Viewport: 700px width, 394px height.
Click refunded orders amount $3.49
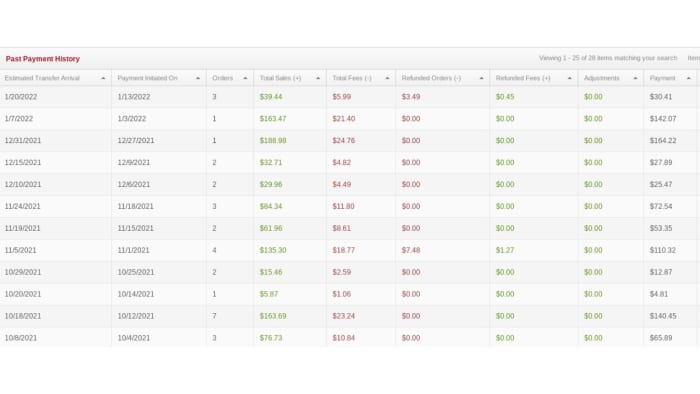(x=411, y=97)
